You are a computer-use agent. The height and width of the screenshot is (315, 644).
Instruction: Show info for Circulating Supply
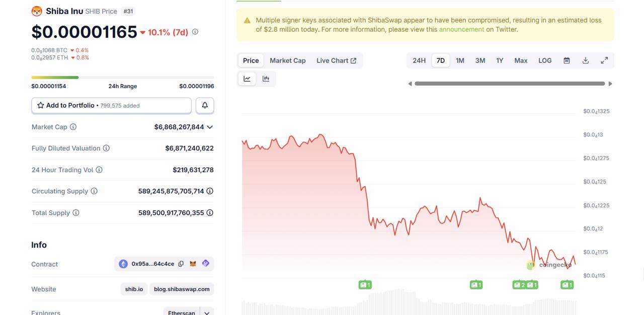click(94, 191)
